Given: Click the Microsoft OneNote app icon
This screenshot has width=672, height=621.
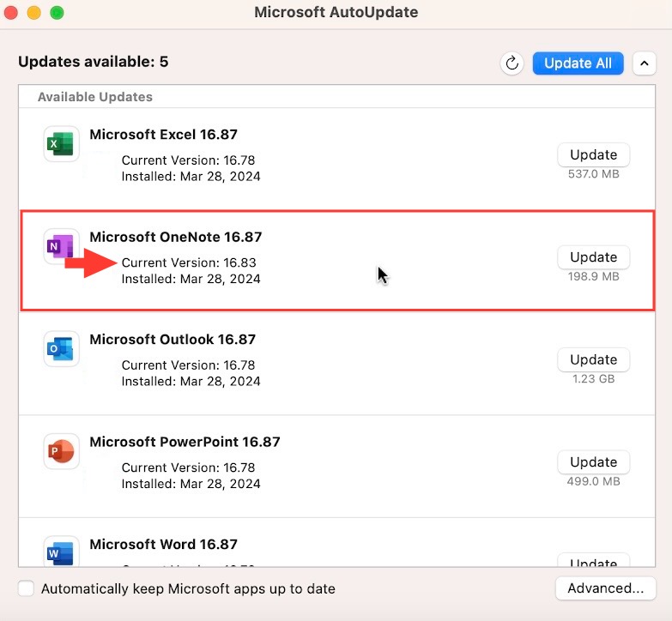Looking at the screenshot, I should click(x=61, y=246).
